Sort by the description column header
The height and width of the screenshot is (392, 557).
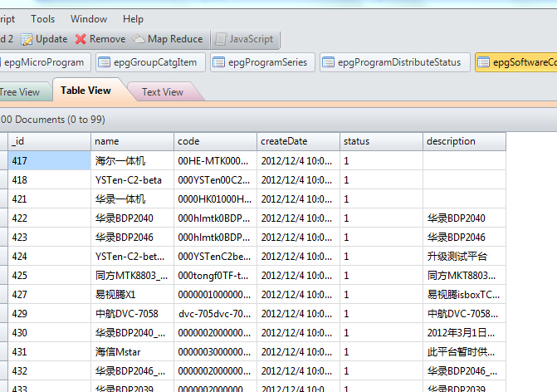(x=464, y=141)
